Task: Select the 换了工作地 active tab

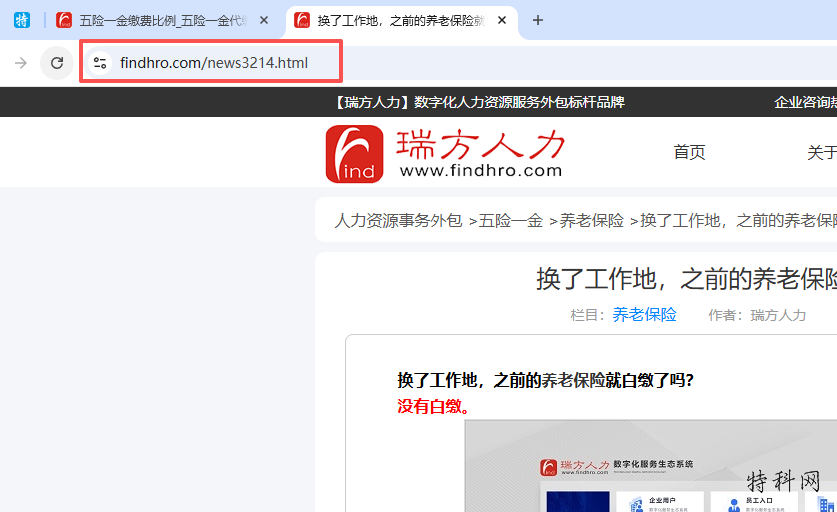Action: point(400,20)
